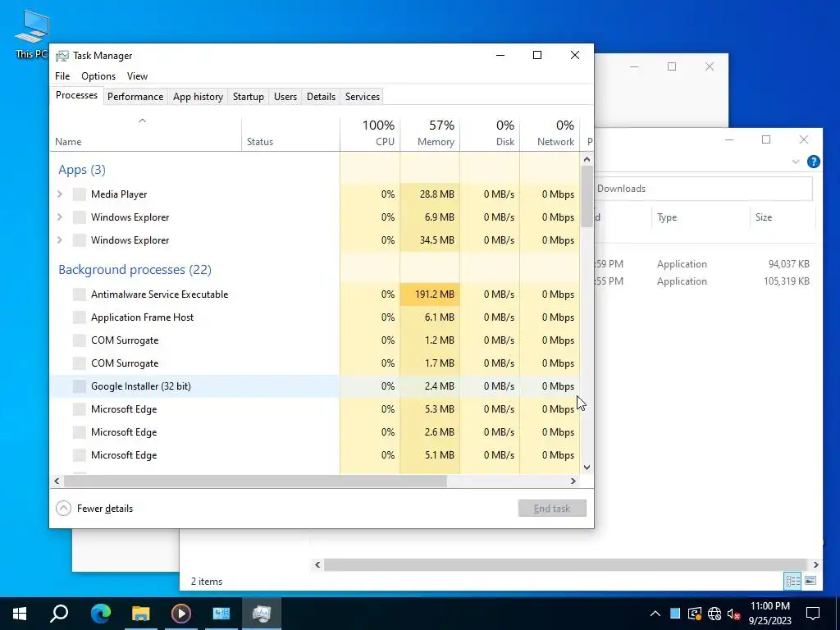Click the network globe tray icon
Screen dimensions: 840x630
(714, 614)
